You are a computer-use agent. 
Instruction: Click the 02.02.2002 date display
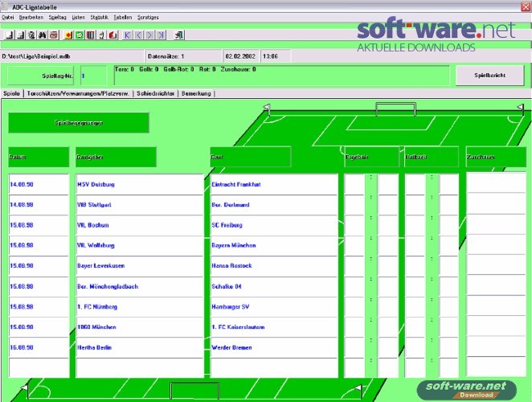click(240, 56)
